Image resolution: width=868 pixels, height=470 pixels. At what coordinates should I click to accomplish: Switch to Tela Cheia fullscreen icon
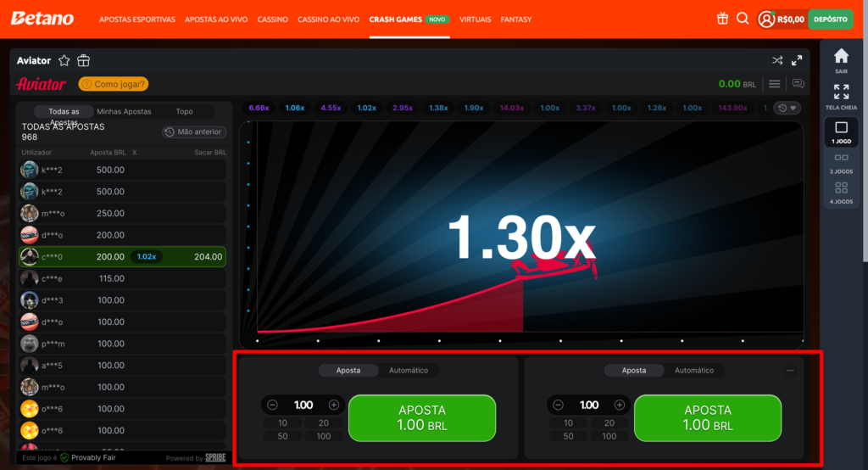point(841,92)
